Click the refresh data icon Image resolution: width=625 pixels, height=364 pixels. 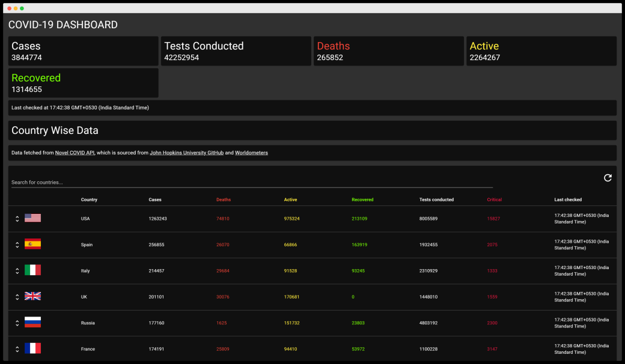click(608, 178)
